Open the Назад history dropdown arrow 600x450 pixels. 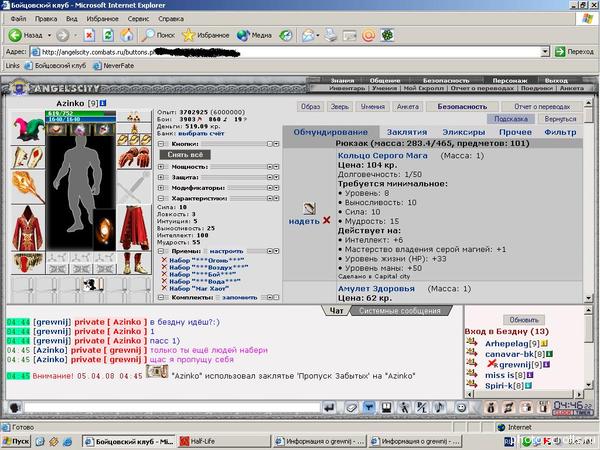[49, 36]
